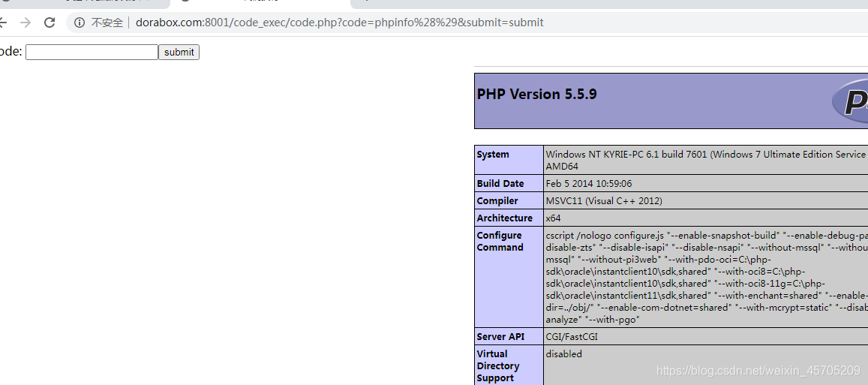The width and height of the screenshot is (868, 385).
Task: Reload the page with the refresh icon
Action: (x=50, y=23)
